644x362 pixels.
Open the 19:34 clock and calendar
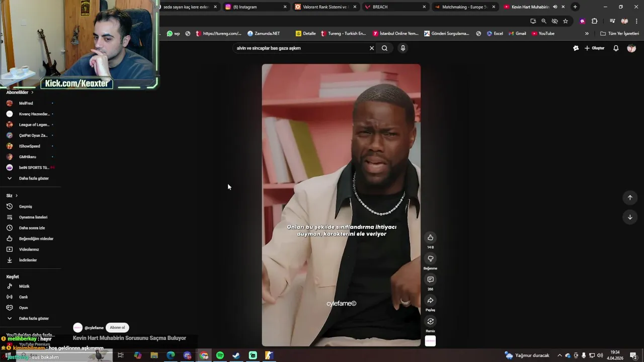click(615, 355)
